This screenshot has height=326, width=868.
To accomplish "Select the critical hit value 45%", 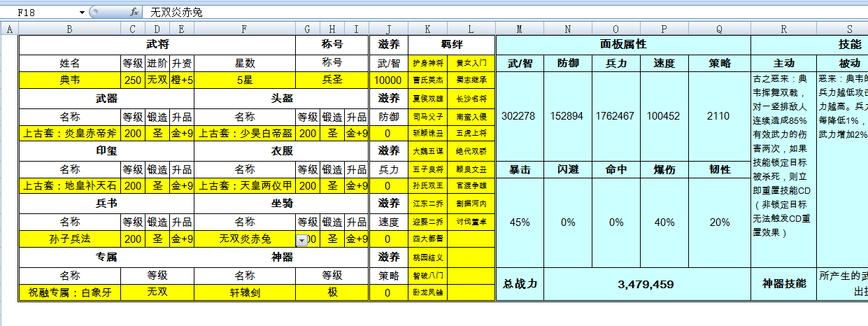I will (520, 222).
